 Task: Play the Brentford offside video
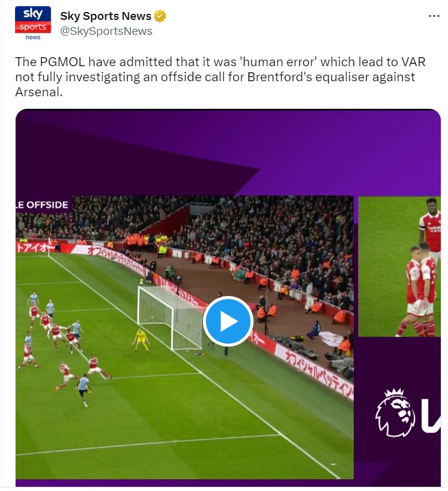(x=228, y=321)
